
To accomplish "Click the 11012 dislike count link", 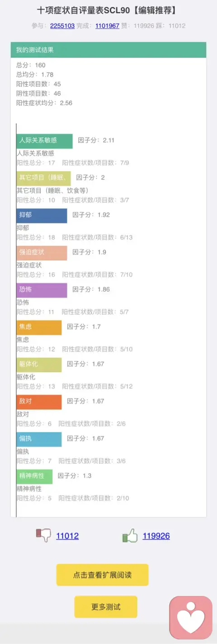I will [67, 536].
